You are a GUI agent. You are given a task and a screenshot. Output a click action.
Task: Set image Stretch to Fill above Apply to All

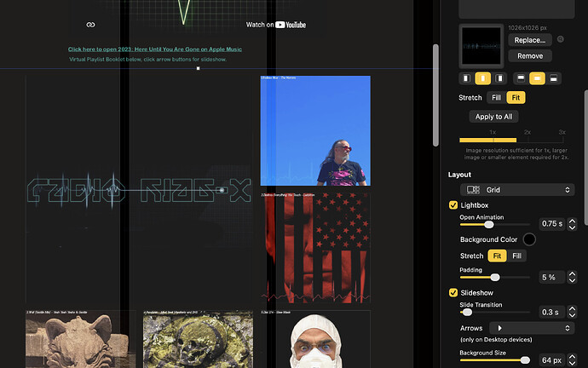point(496,97)
